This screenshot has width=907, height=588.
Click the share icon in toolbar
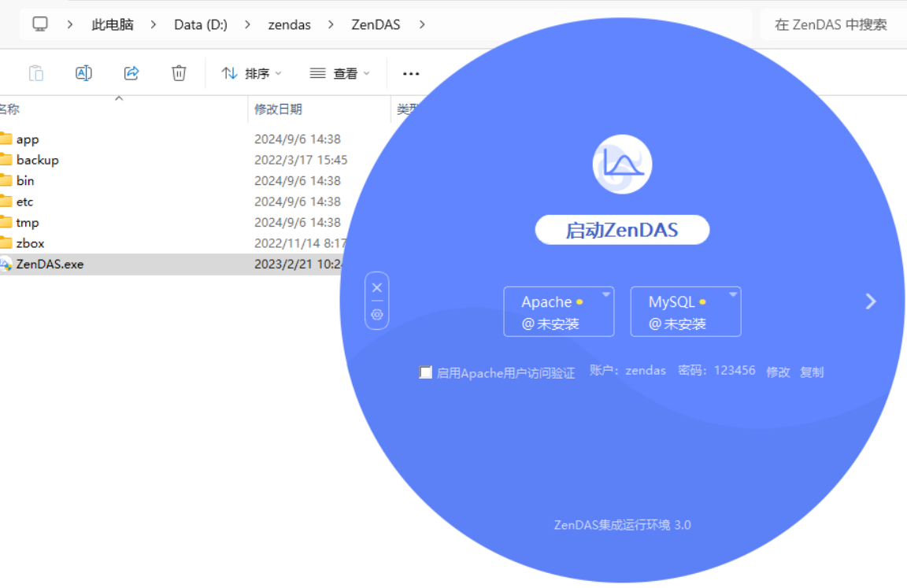[131, 73]
